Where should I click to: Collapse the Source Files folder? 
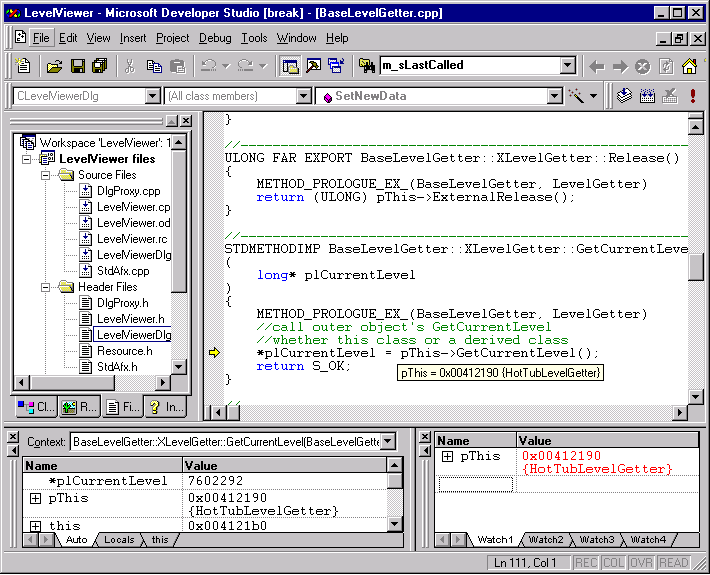[46, 175]
